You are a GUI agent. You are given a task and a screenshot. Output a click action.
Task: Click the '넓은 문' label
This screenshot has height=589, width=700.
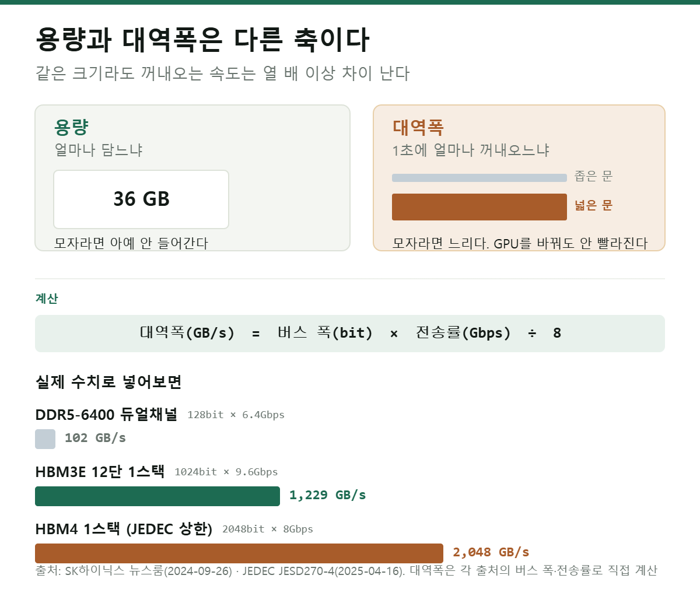pos(593,205)
